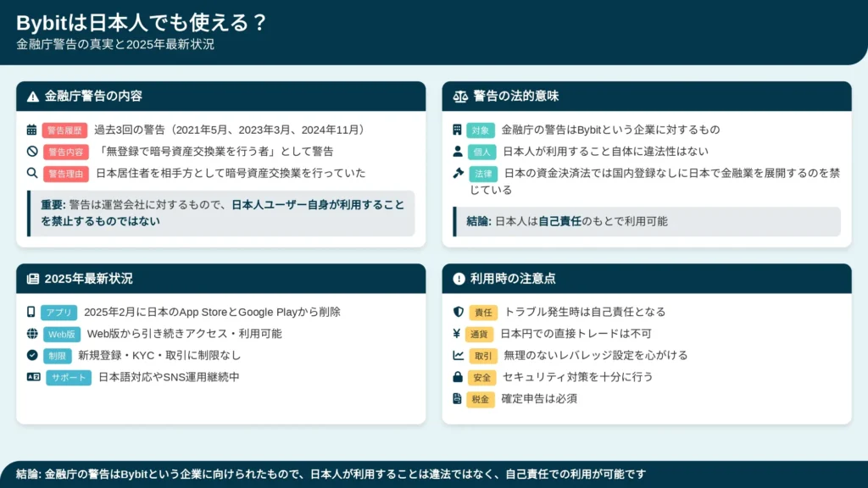Screen dimensions: 868x488
Task: Click the text "確定申告は必須"
Action: tap(539, 398)
